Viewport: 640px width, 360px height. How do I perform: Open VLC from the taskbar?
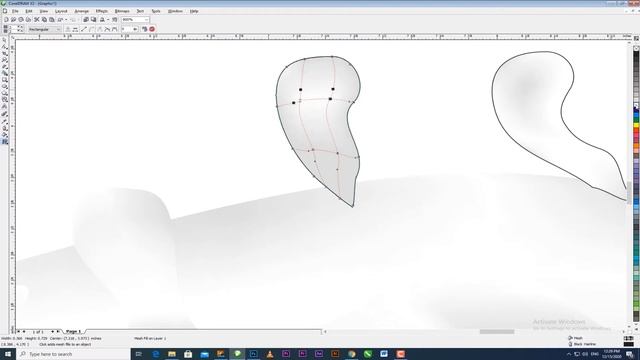[x=270, y=354]
